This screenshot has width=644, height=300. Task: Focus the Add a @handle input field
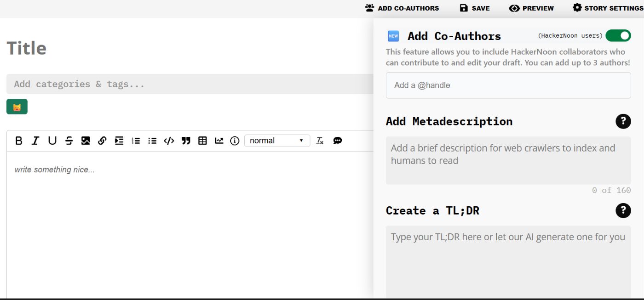(x=508, y=85)
